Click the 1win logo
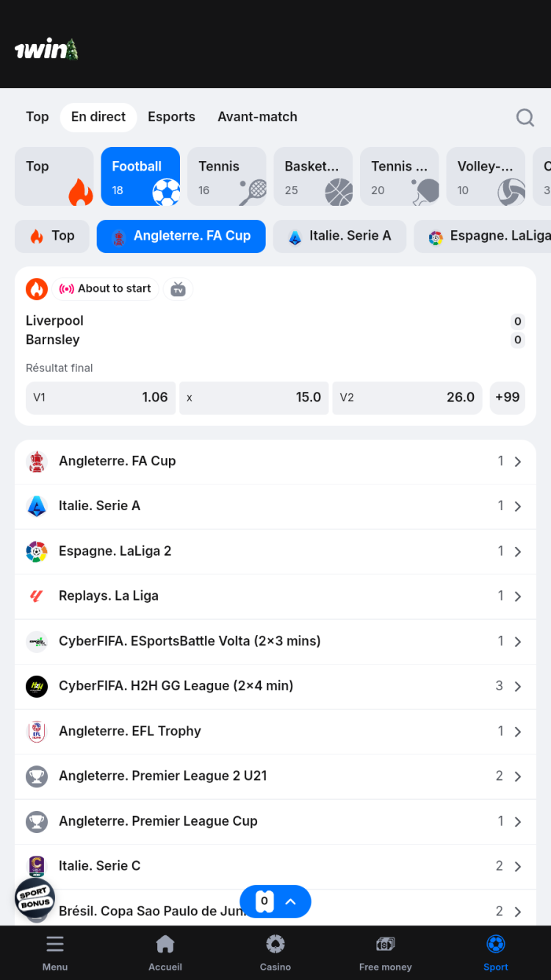Viewport: 551px width, 980px height. click(x=46, y=50)
